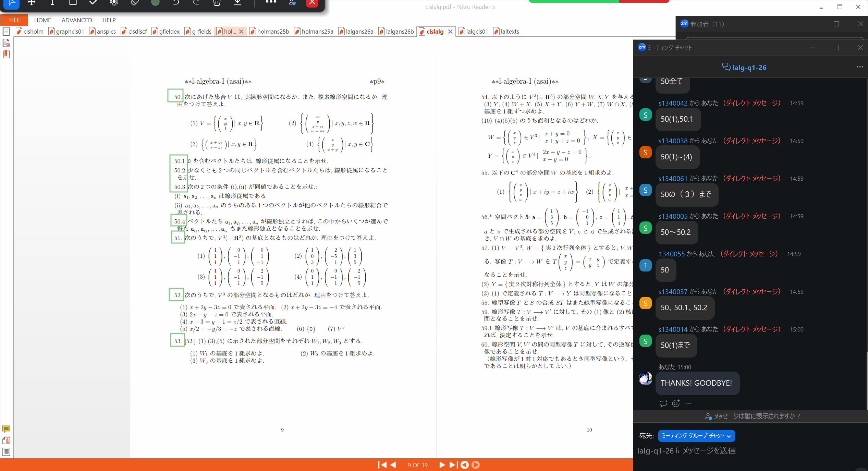868x471 pixels.
Task: Select the checkmark stamp annotation tool
Action: pyautogui.click(x=93, y=3)
